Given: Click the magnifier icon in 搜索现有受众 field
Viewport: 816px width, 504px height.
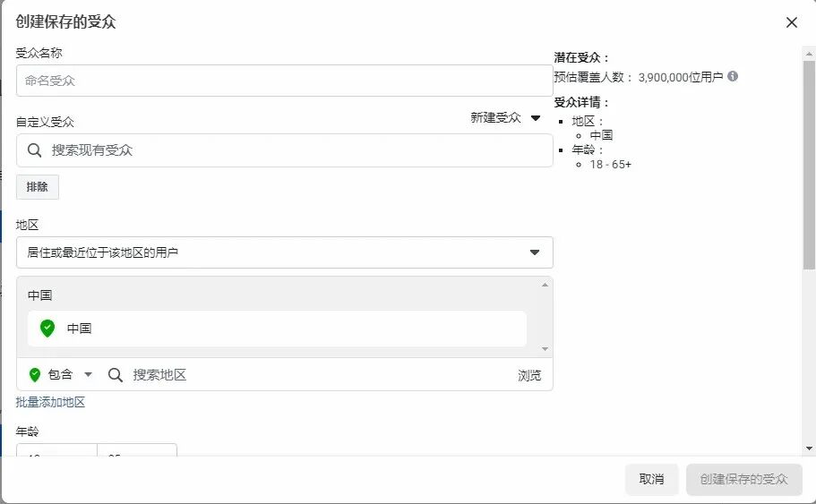Looking at the screenshot, I should [x=34, y=150].
